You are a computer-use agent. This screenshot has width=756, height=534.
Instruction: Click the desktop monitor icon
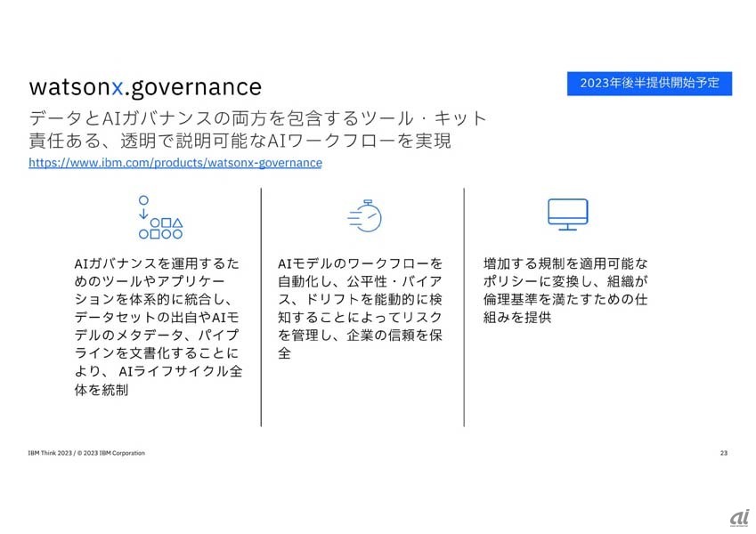click(568, 214)
